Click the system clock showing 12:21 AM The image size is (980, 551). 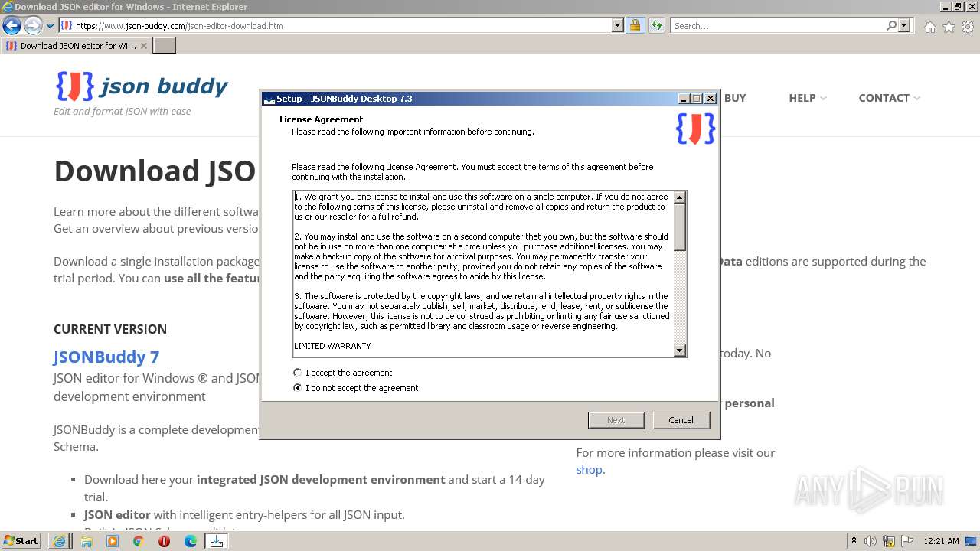pyautogui.click(x=941, y=541)
